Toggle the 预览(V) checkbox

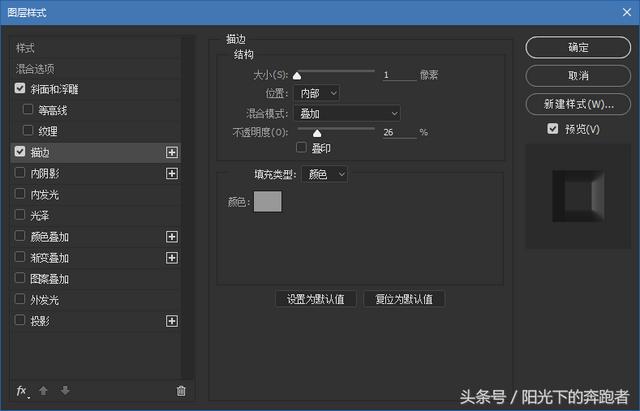552,129
